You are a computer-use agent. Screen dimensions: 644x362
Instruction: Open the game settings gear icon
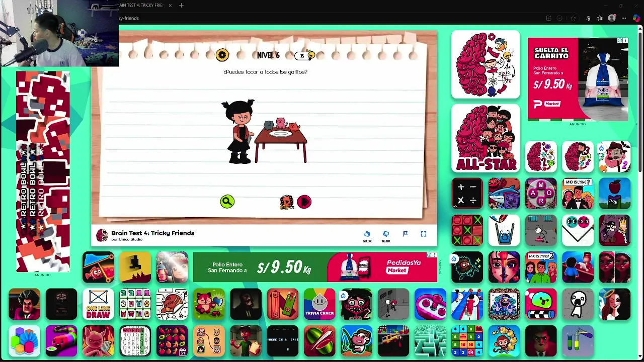(x=222, y=55)
